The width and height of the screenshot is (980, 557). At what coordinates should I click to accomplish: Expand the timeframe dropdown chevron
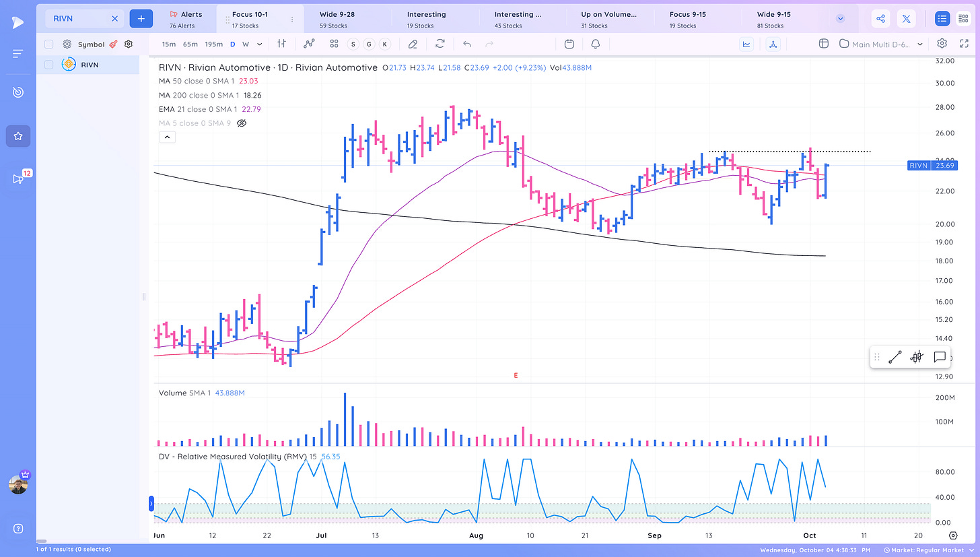[260, 44]
